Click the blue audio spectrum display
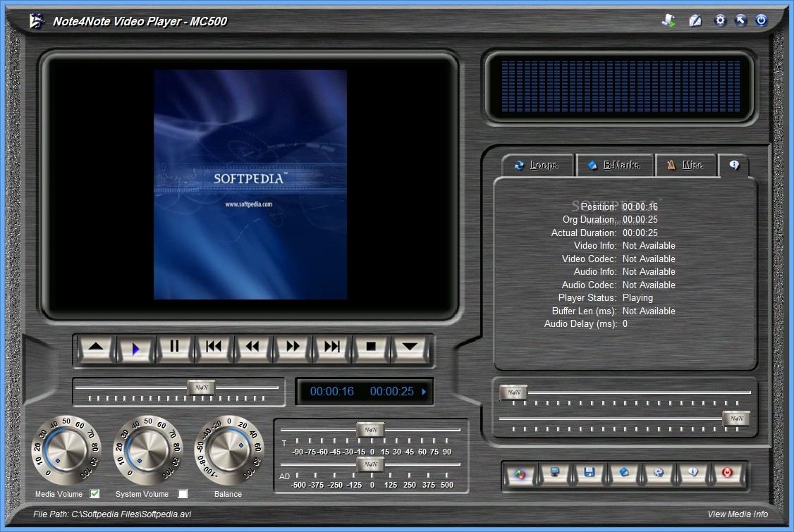Screen dimensions: 794x532 point(621,87)
